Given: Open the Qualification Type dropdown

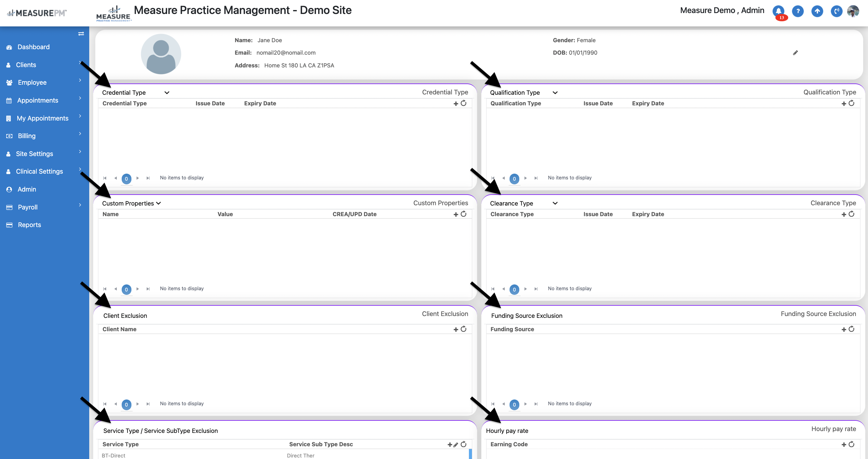Looking at the screenshot, I should tap(555, 93).
